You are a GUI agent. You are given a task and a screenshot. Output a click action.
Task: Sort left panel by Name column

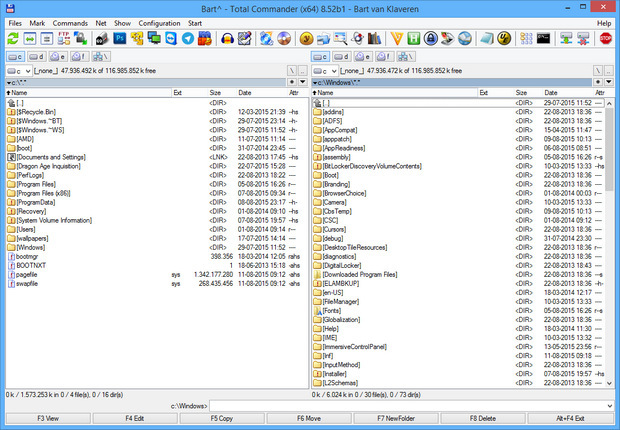(89, 93)
